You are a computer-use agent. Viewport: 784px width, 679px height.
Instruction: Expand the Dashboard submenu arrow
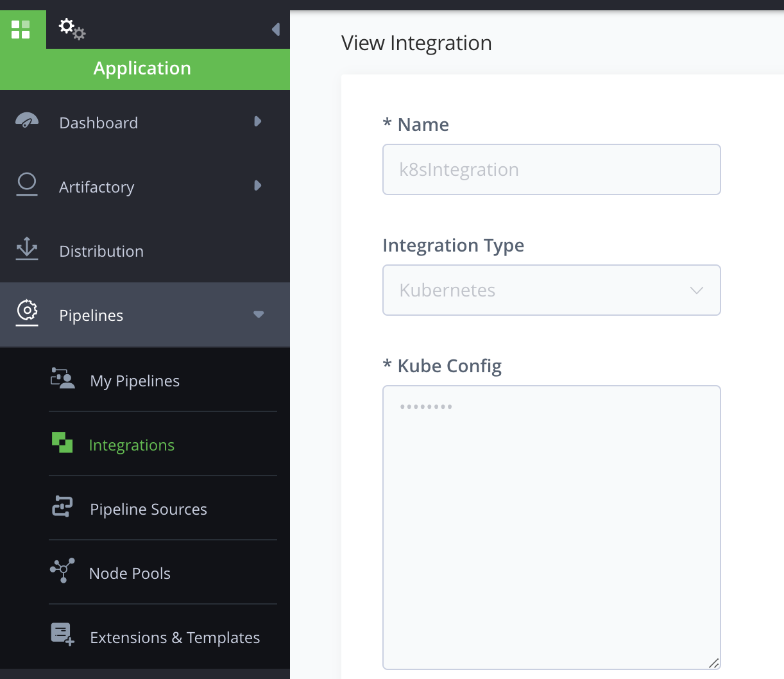coord(257,121)
